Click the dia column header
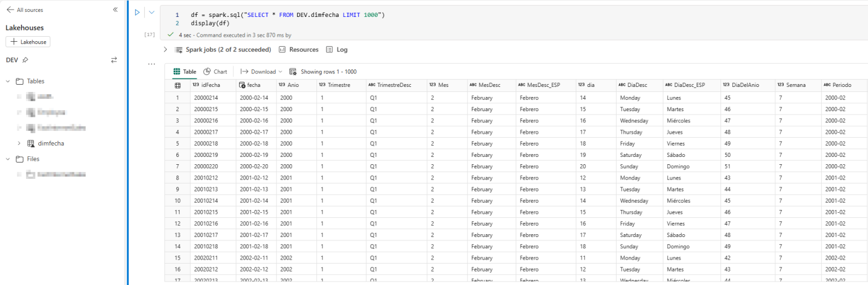Image resolution: width=868 pixels, height=285 pixels. pos(596,85)
